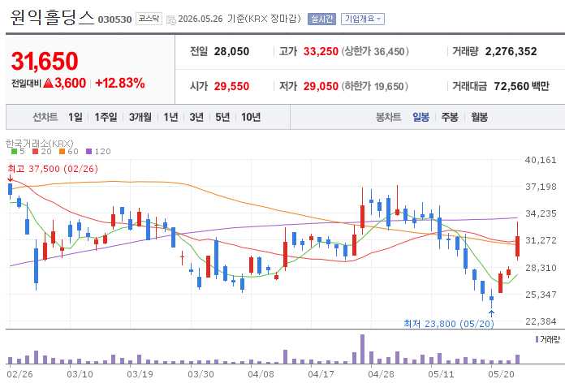Screen dimensions: 565x392
Task: Click the 저가 value 29,050
Action: click(321, 87)
